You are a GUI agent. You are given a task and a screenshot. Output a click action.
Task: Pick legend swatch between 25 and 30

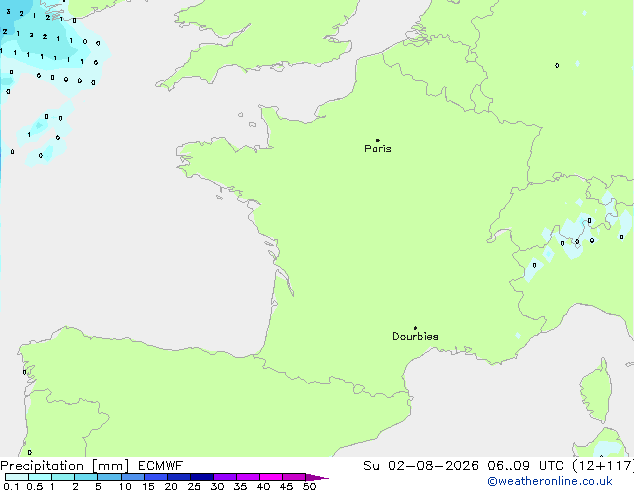tap(202, 477)
